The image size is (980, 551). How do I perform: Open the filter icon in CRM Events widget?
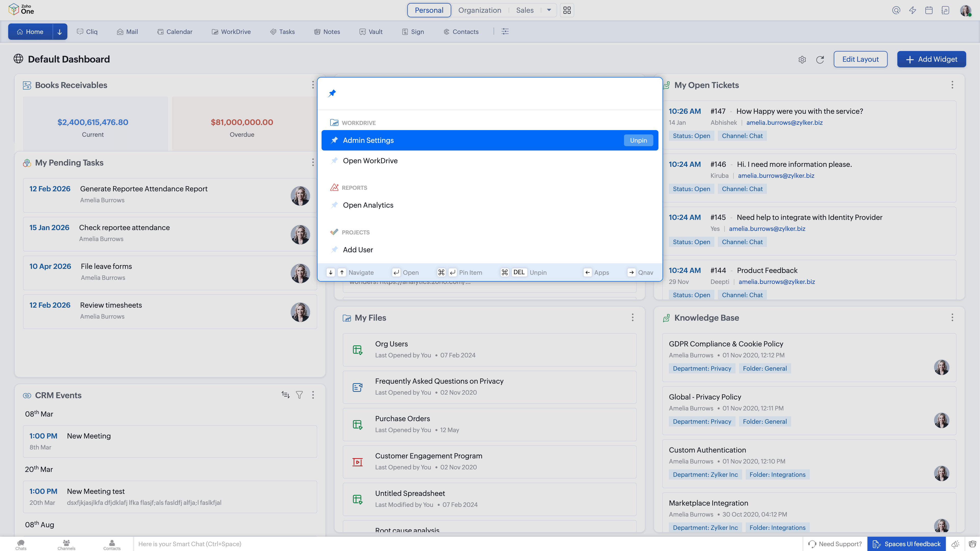299,395
